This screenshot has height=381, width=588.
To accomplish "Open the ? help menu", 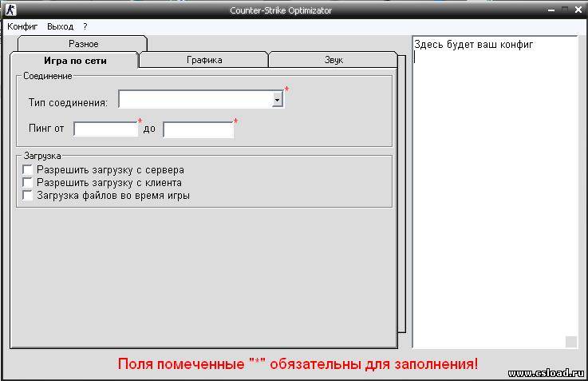I will [85, 26].
